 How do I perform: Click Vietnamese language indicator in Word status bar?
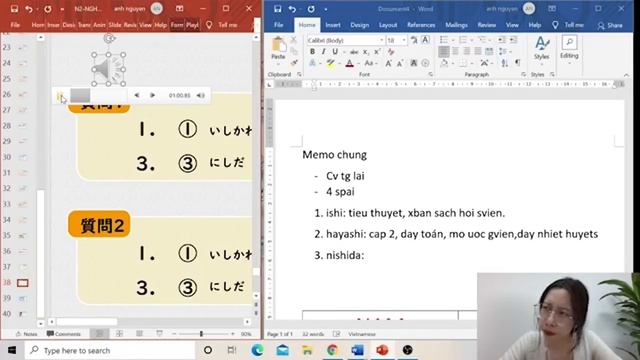pos(362,334)
